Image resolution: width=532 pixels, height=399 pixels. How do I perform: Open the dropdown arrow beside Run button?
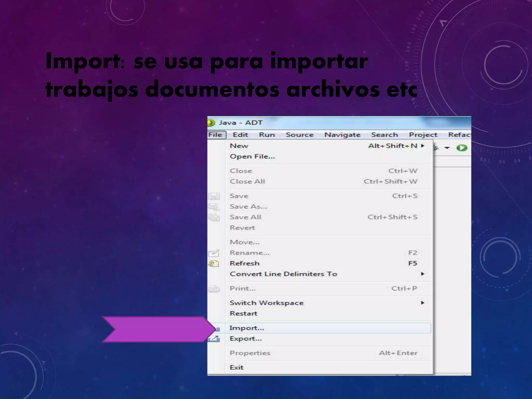coord(447,148)
